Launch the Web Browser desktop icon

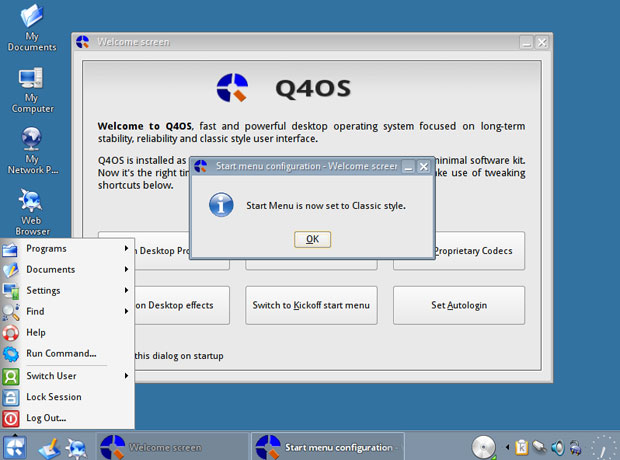pos(32,212)
